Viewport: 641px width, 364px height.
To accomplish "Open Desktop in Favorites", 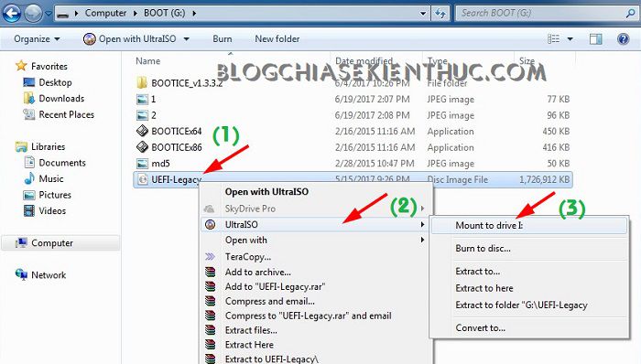I will [x=55, y=82].
